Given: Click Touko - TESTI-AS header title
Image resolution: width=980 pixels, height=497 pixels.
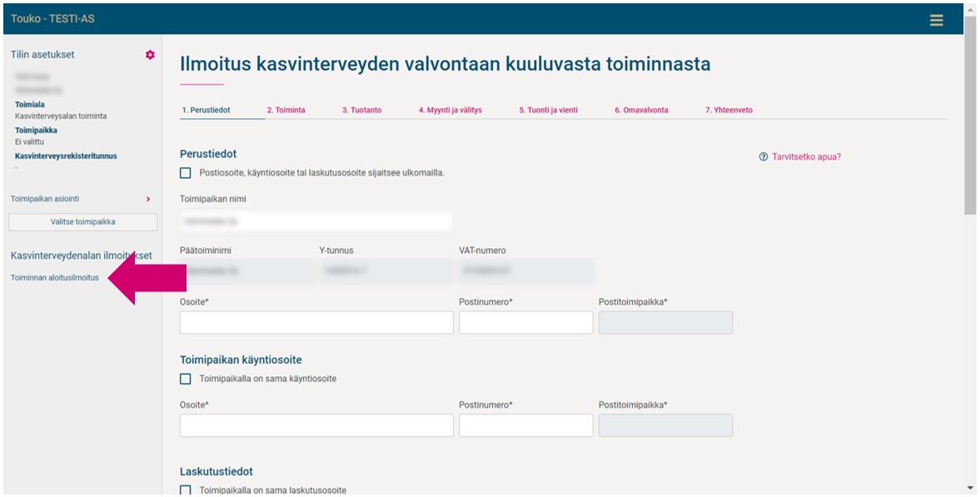Looking at the screenshot, I should [52, 19].
